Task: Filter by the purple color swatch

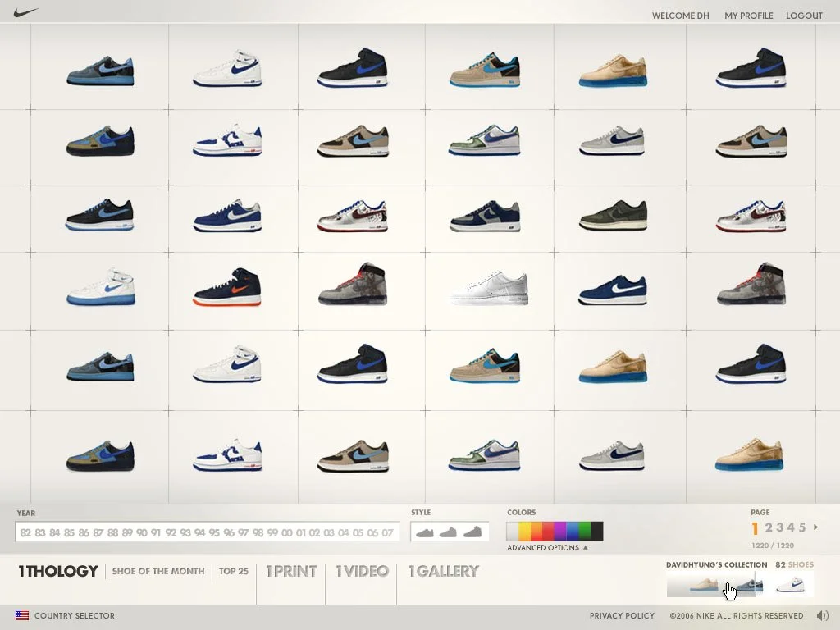Action: (x=560, y=532)
